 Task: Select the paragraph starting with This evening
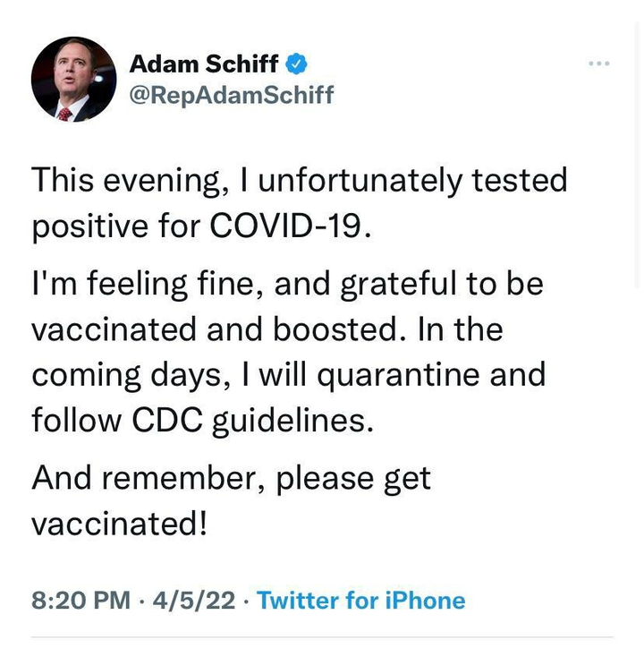pyautogui.click(x=300, y=203)
